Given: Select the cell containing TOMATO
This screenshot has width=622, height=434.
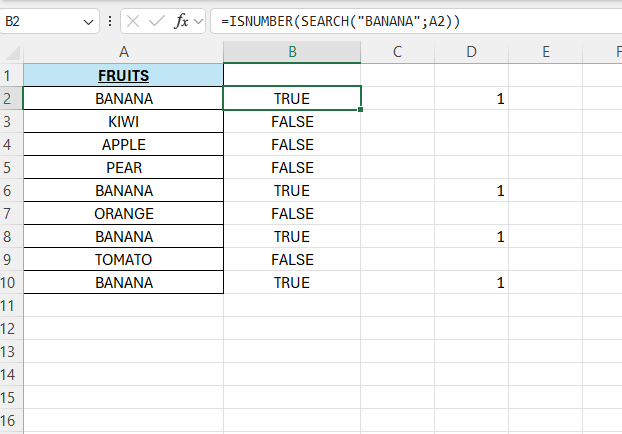Looking at the screenshot, I should pyautogui.click(x=123, y=259).
